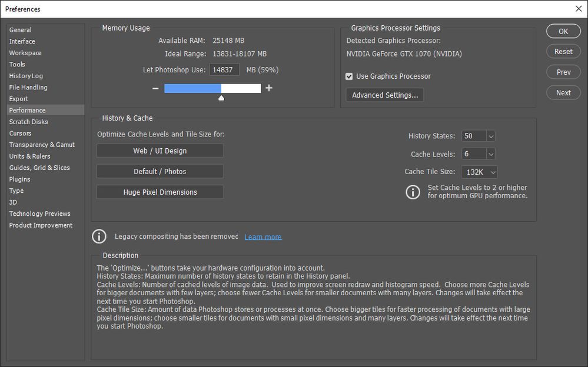
Task: Select Performance in the sidebar
Action: tap(45, 110)
